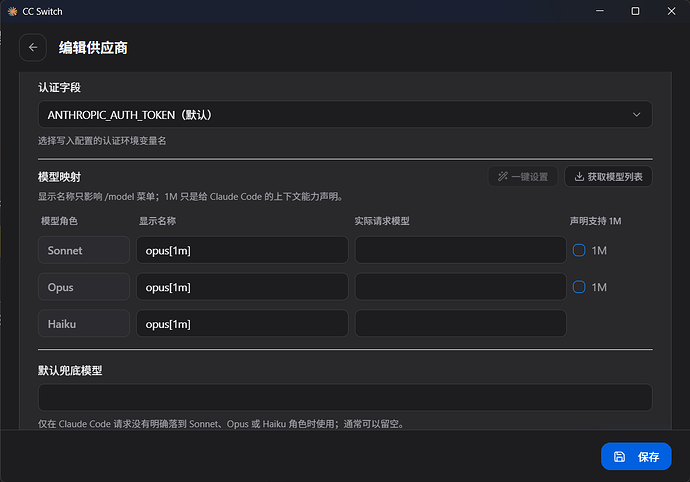Click the 选择写入配置的认证环境变量名 hint text
Viewport: 690px width, 482px height.
(102, 141)
